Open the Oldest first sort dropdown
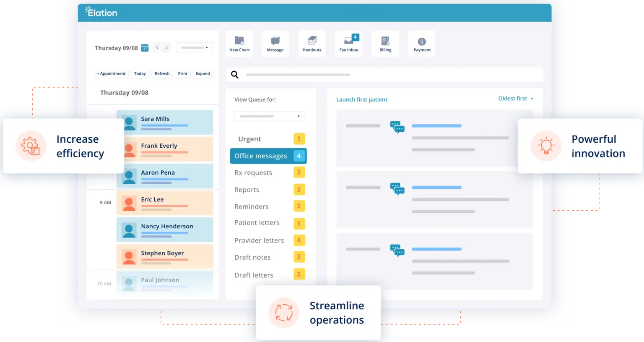 [x=515, y=98]
